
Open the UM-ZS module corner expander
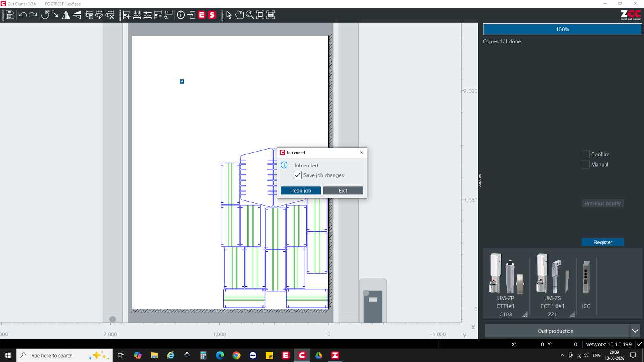tap(572, 315)
